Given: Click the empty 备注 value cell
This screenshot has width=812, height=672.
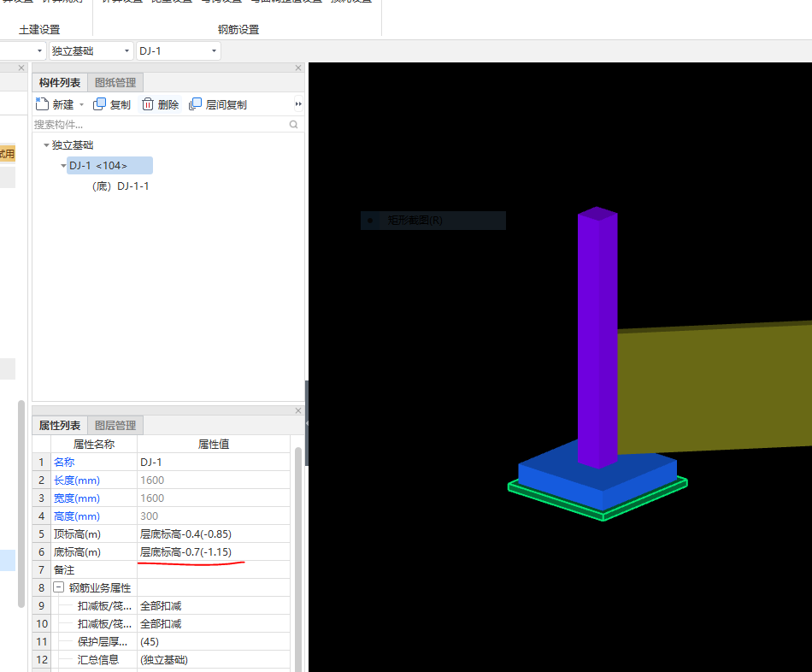Looking at the screenshot, I should tap(214, 570).
